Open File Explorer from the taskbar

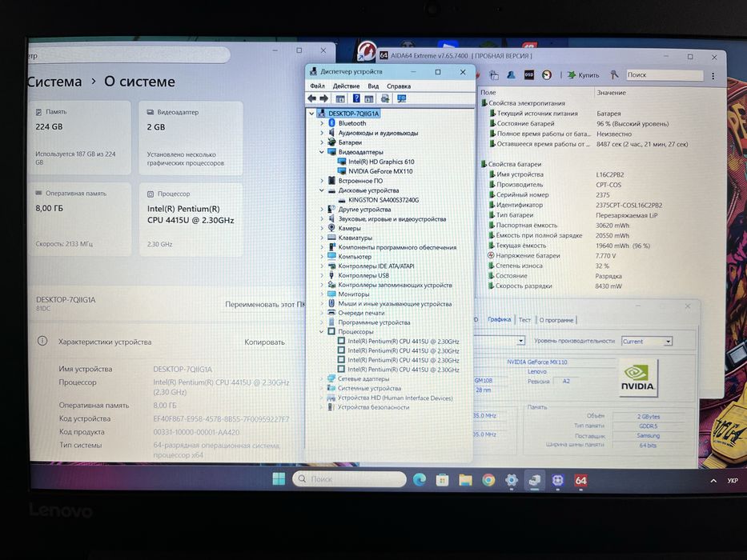(x=465, y=479)
